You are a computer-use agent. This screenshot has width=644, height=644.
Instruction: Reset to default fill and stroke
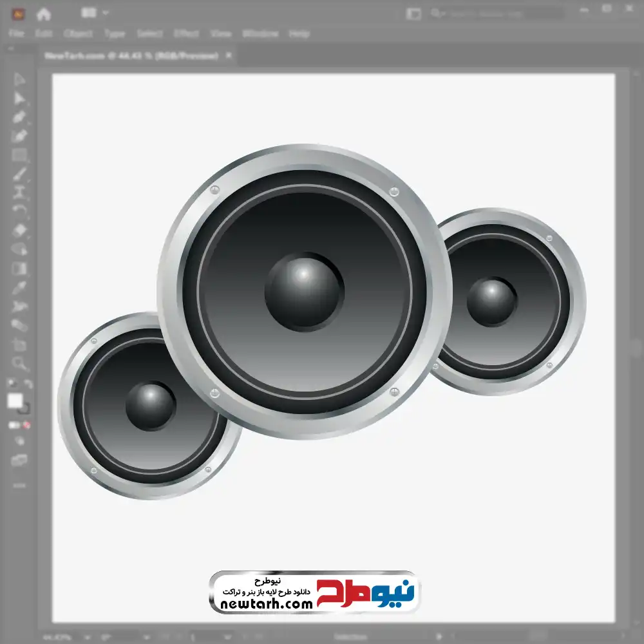click(11, 384)
